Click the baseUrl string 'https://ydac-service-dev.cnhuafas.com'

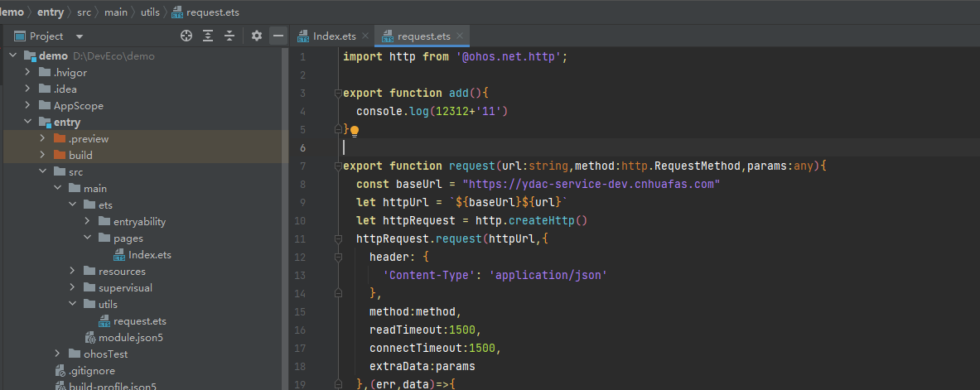coord(591,185)
